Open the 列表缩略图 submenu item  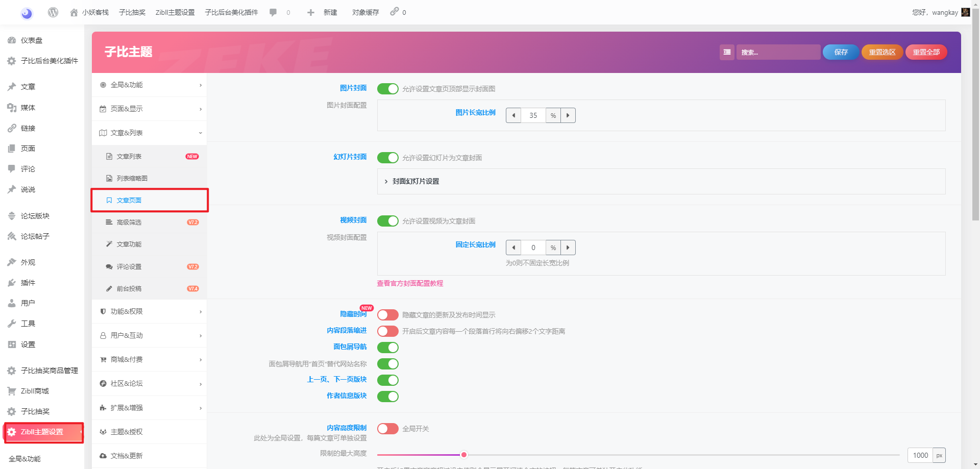[150, 178]
